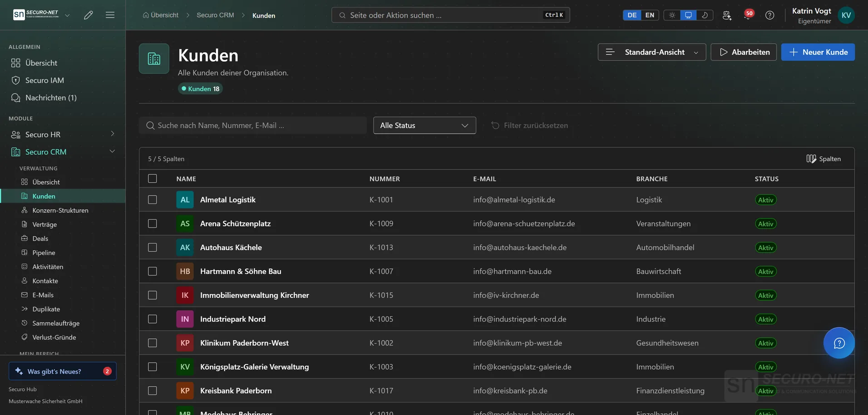Viewport: 868px width, 415px height.
Task: Click Filter zurücksetzen
Action: 529,125
